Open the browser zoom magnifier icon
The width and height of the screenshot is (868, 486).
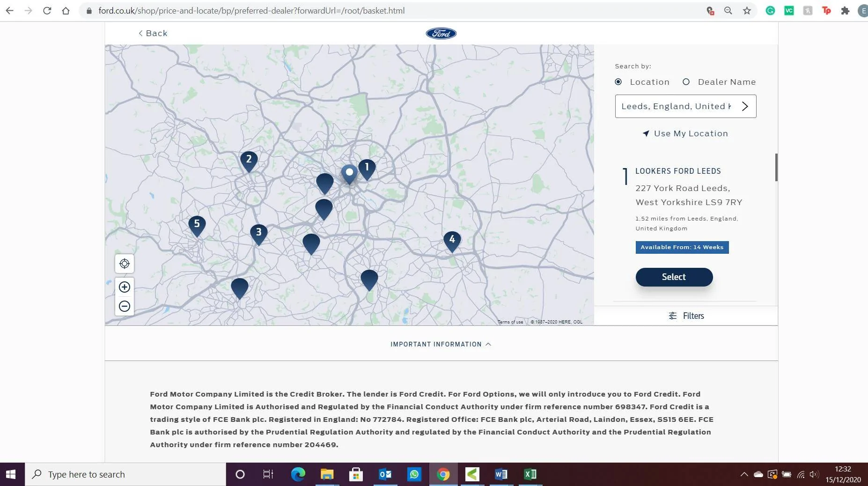pyautogui.click(x=728, y=10)
